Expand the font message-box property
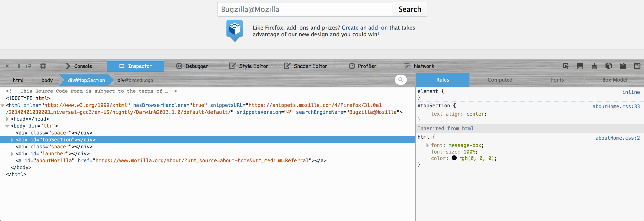Image resolution: width=644 pixels, height=221 pixels. click(427, 145)
